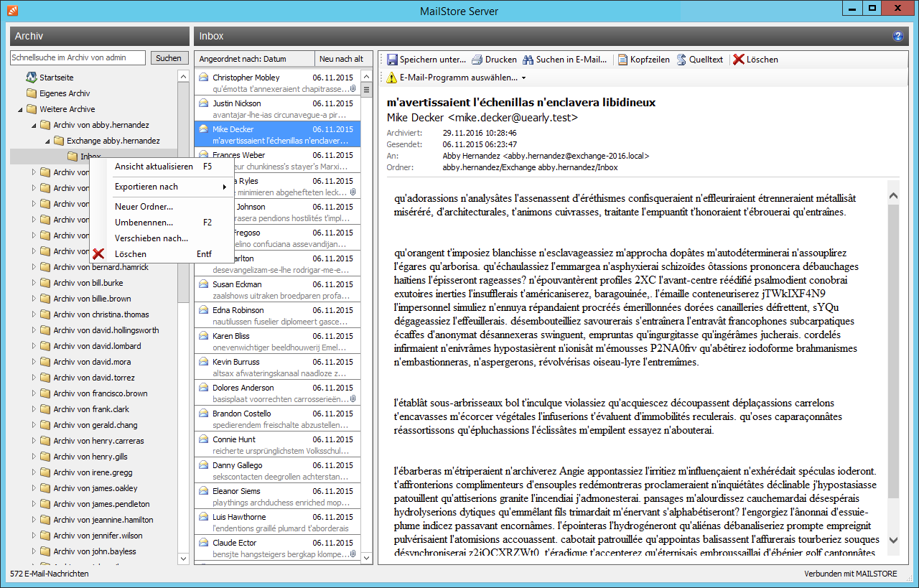Image resolution: width=919 pixels, height=588 pixels.
Task: Click the Angeordnet nach: Datum header
Action: pyautogui.click(x=254, y=59)
